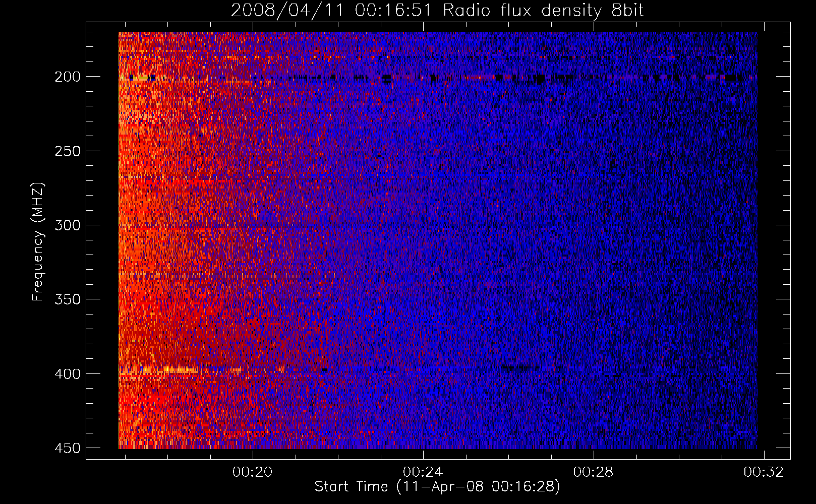Click the 00:24 time tick label
816x504 pixels.
[x=423, y=472]
